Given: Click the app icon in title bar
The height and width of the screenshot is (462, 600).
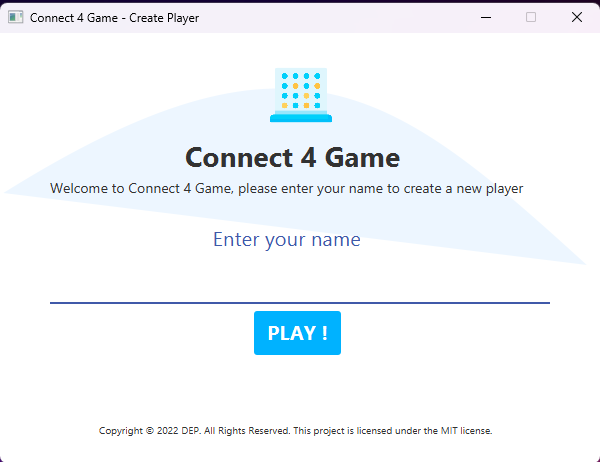Looking at the screenshot, I should (x=15, y=17).
